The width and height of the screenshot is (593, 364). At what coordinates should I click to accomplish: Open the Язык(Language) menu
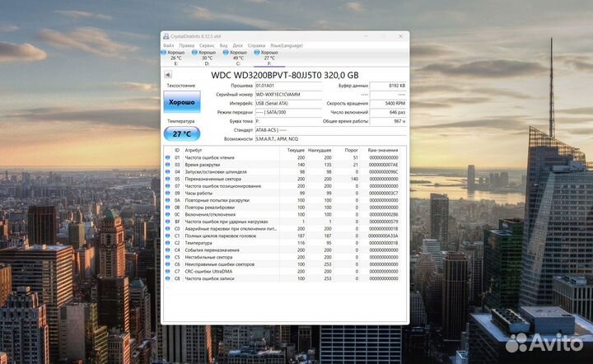(x=287, y=46)
